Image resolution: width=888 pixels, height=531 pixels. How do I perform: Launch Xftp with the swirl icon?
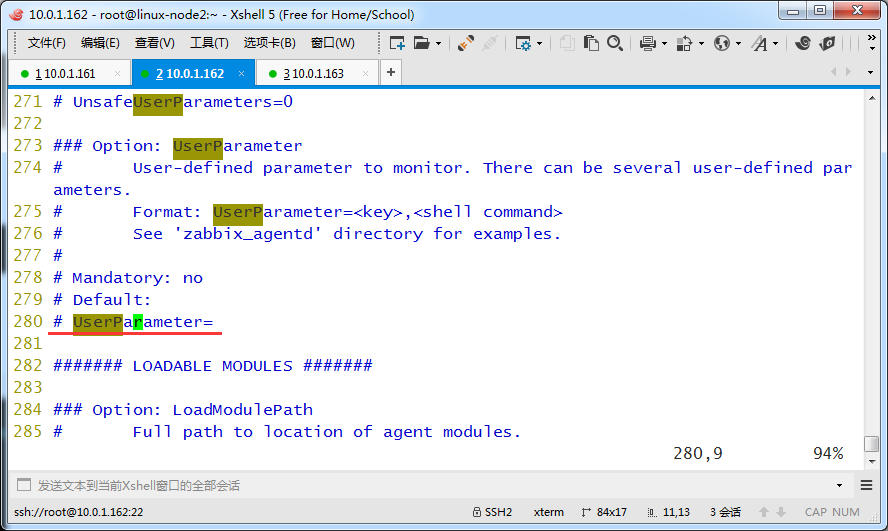point(802,43)
